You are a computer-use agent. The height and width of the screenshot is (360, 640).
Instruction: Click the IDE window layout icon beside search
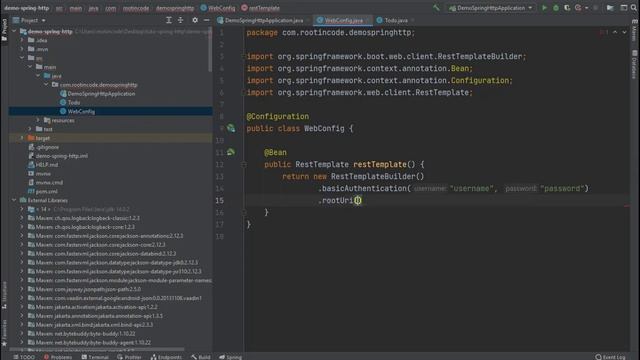tap(624, 8)
